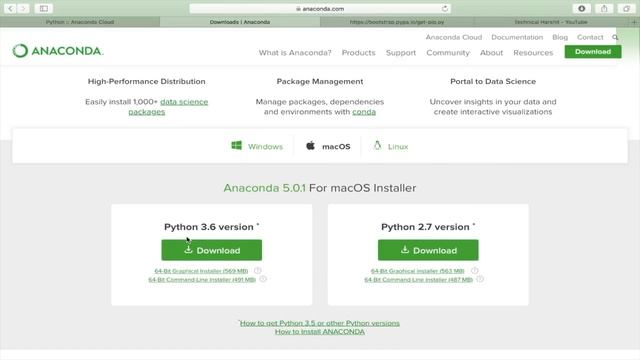Image resolution: width=640 pixels, height=360 pixels.
Task: Click the Package Management heading
Action: pos(320,81)
